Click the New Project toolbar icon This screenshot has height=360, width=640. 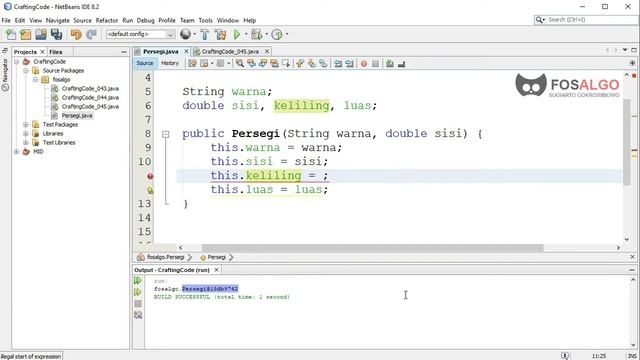[26, 34]
